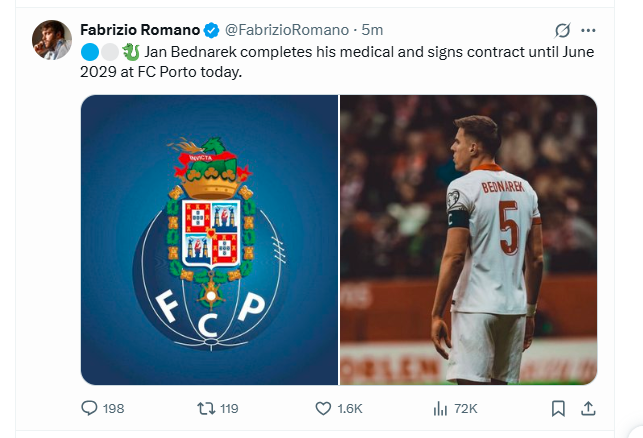Screen dimensions: 643x438
Task: Click the 1.6K likes count
Action: coord(351,409)
